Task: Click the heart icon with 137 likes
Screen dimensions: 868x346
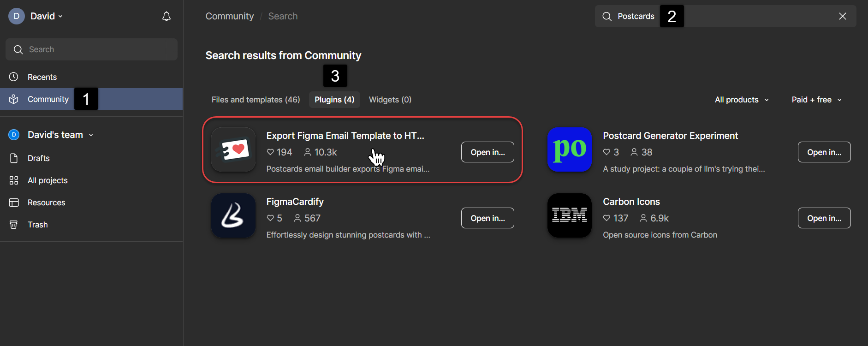Action: pyautogui.click(x=606, y=218)
